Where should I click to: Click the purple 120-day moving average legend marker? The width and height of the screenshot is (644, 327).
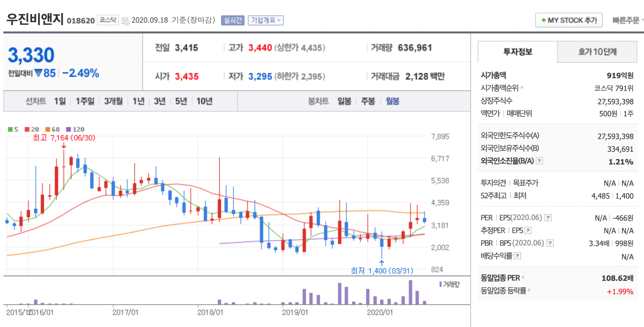pos(68,129)
